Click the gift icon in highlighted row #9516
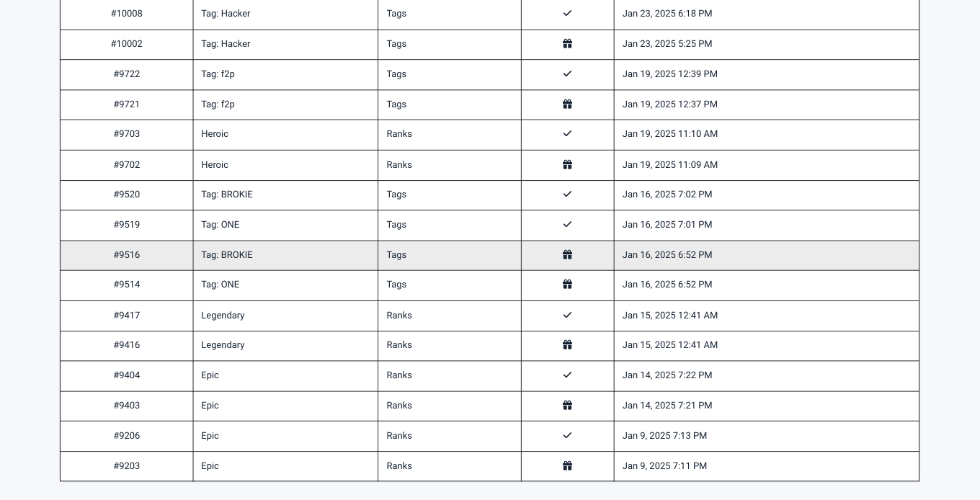This screenshot has width=980, height=500. pos(567,255)
